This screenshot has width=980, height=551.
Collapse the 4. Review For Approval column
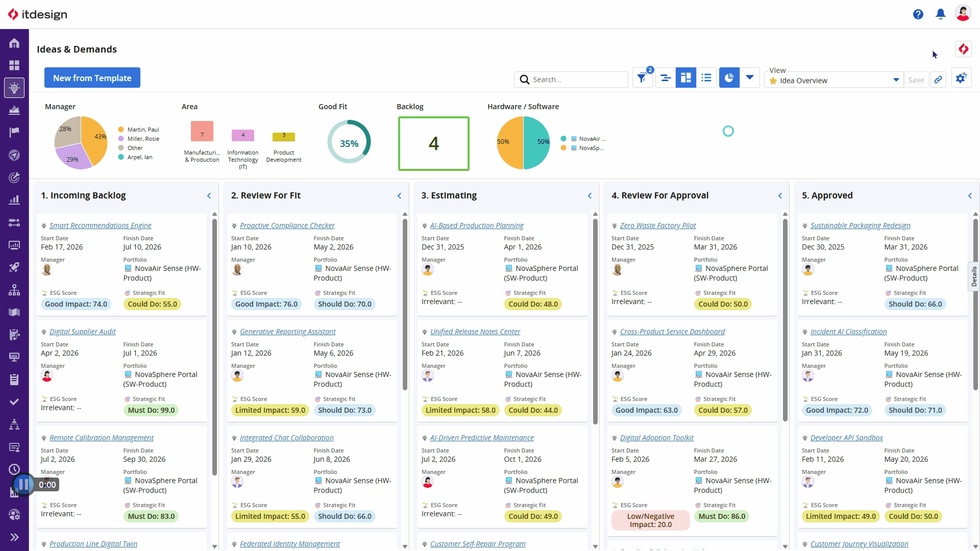[780, 196]
